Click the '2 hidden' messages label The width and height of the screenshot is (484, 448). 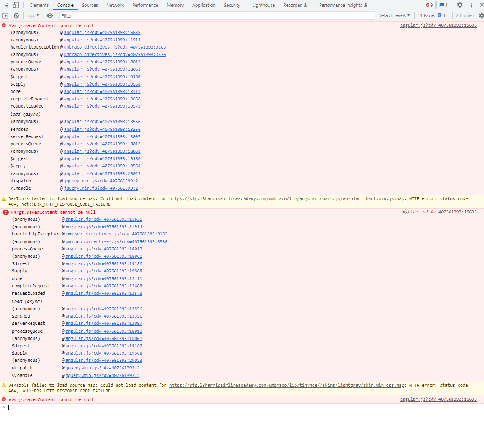pos(465,15)
